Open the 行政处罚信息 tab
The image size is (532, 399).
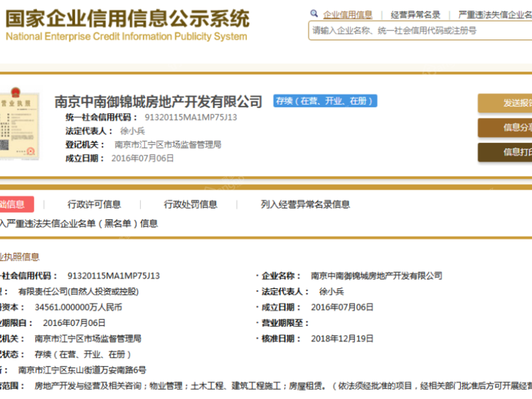tap(191, 204)
